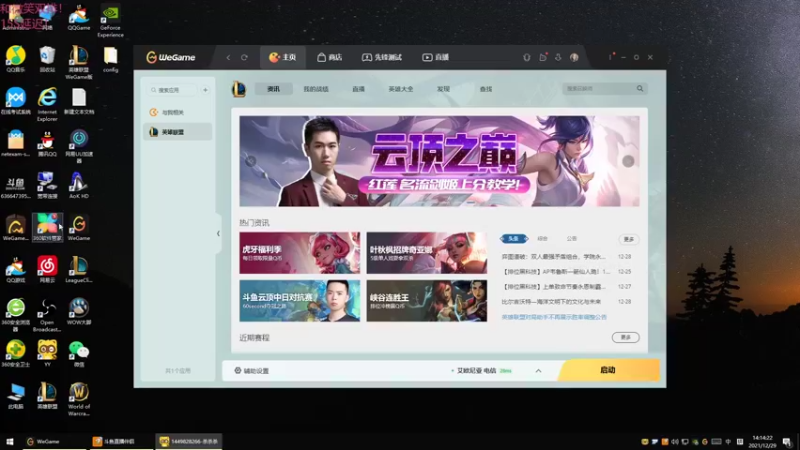Switch to WeGame in the taskbar
800x450 pixels.
[53, 442]
